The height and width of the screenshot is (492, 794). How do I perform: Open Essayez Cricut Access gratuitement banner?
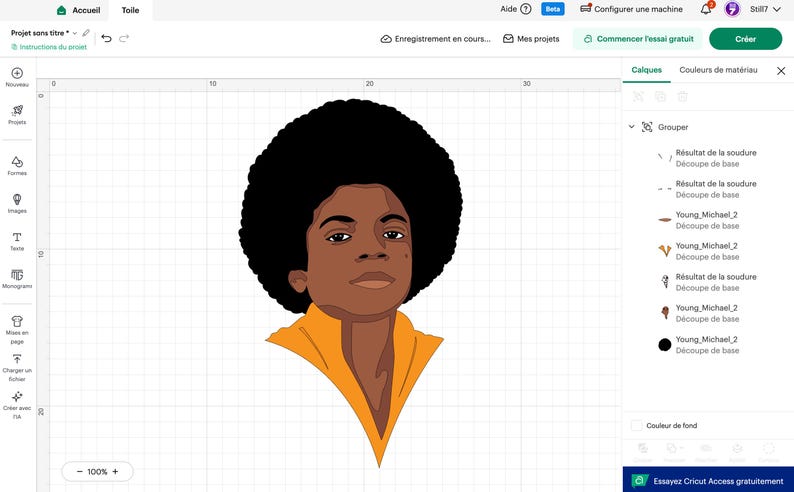click(x=708, y=480)
